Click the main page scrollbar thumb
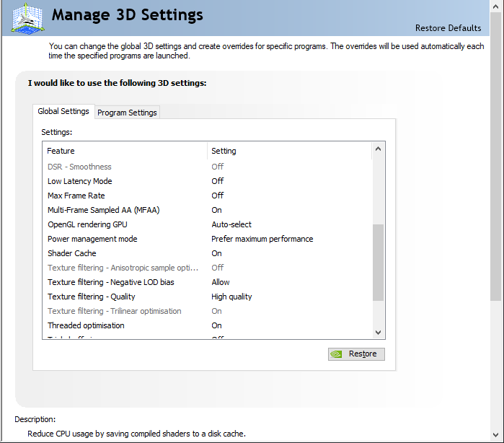The height and width of the screenshot is (443, 504). tap(495, 157)
